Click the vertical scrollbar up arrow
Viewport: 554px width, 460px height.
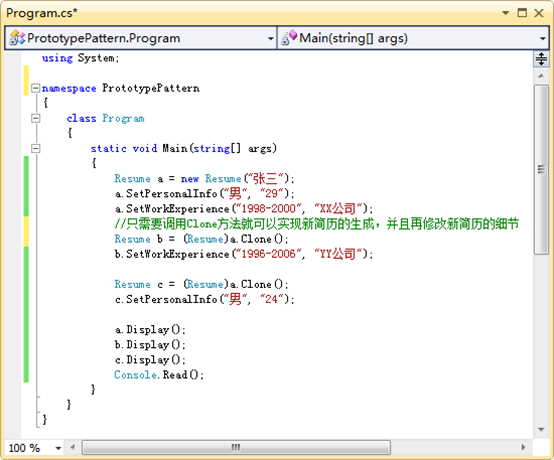tap(541, 76)
